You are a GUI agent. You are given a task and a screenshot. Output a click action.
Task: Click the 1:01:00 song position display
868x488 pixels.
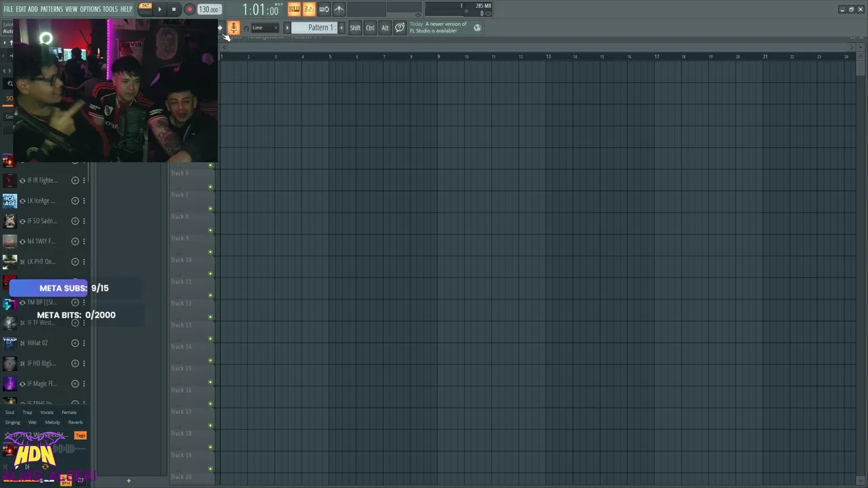pos(260,9)
